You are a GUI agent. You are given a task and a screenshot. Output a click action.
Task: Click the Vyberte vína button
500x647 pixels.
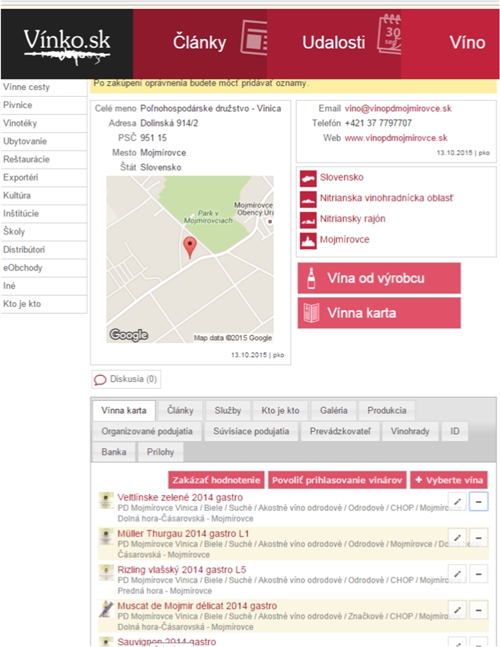[449, 480]
